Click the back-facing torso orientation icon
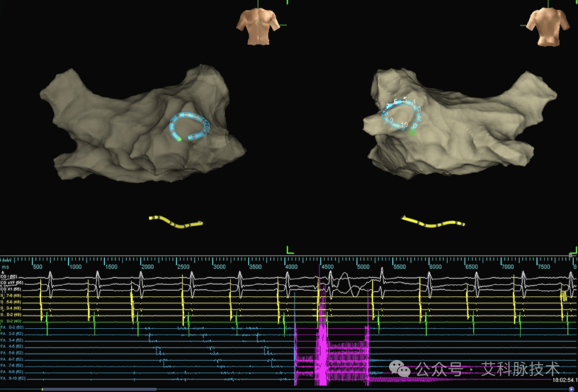 (547, 27)
